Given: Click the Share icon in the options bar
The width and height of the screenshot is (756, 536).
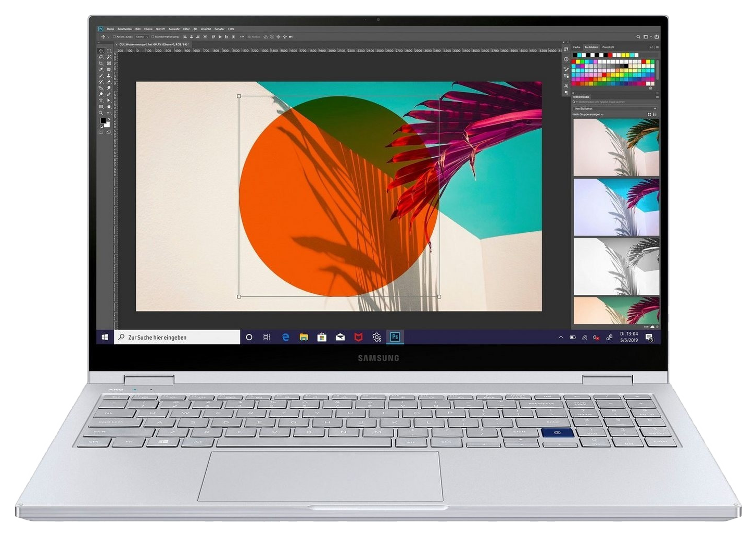Looking at the screenshot, I should 657,36.
